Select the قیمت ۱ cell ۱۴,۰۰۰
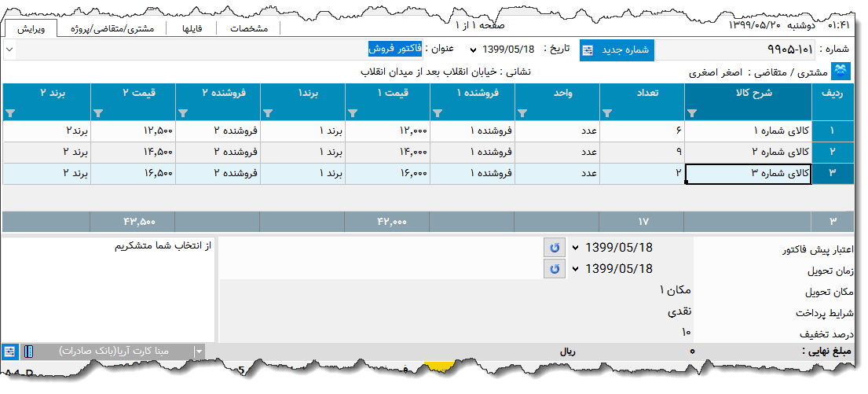868x394 pixels. pos(387,153)
